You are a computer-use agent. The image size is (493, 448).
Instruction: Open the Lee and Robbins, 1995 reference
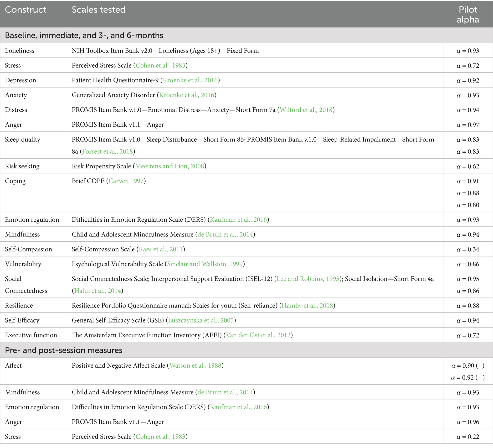pyautogui.click(x=308, y=279)
